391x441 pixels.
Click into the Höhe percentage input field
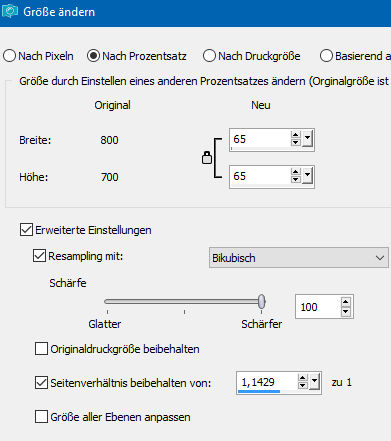coord(260,176)
